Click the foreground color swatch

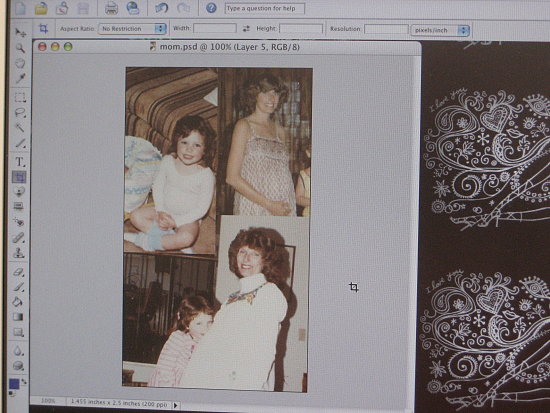[14, 384]
